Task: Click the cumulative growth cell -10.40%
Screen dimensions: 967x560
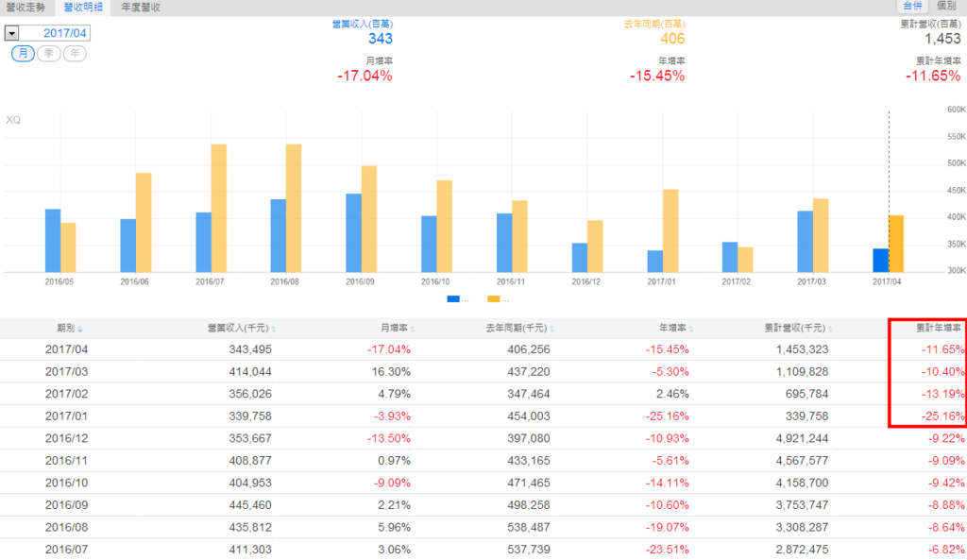Action: point(943,372)
